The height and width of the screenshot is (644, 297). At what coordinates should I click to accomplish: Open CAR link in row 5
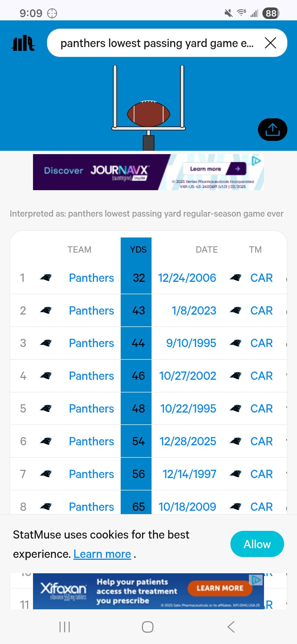(261, 409)
